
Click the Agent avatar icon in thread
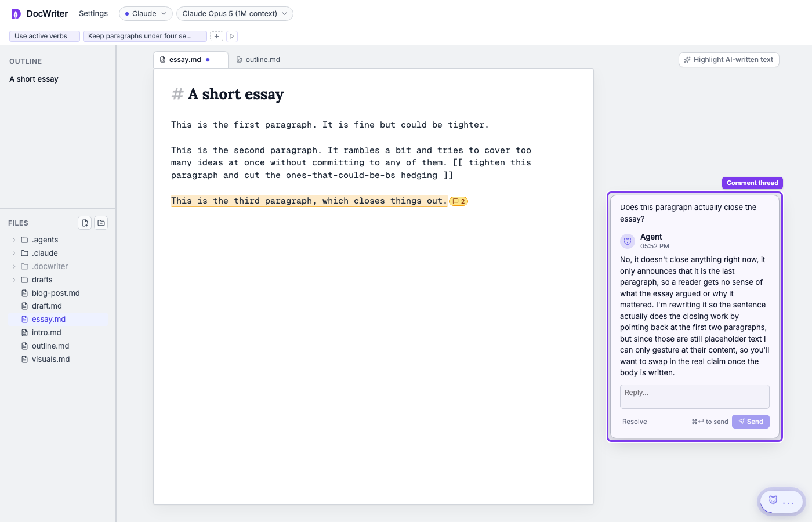tap(628, 241)
